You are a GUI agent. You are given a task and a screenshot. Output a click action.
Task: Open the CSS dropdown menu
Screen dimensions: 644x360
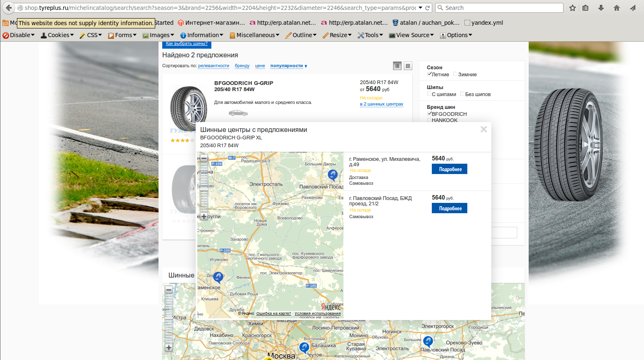91,35
